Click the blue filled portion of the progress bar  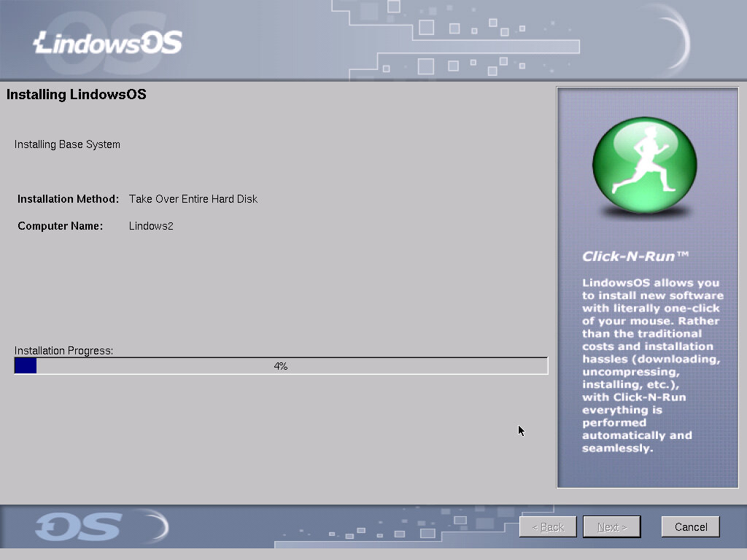[x=26, y=366]
